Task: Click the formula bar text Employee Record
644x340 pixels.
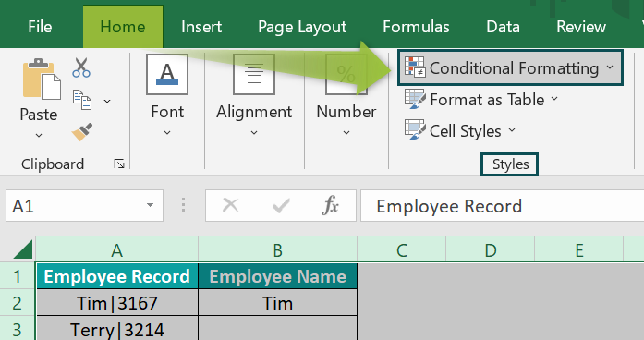Action: (x=449, y=206)
